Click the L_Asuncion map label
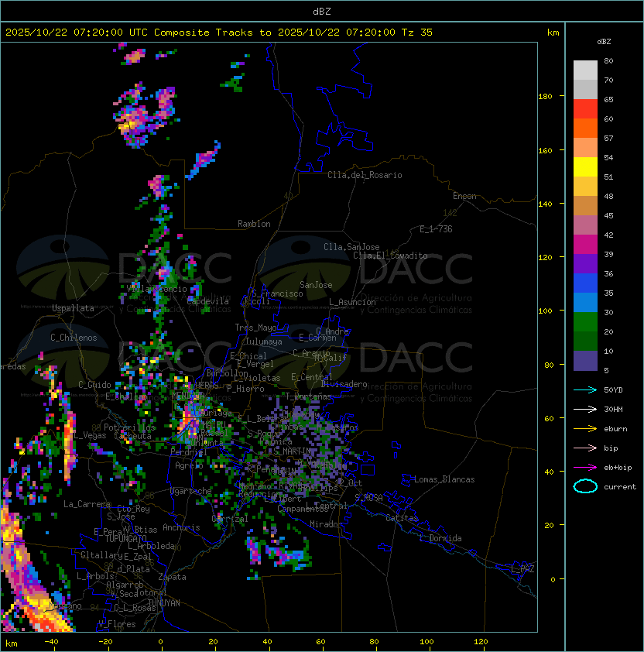644x652 pixels. 352,302
